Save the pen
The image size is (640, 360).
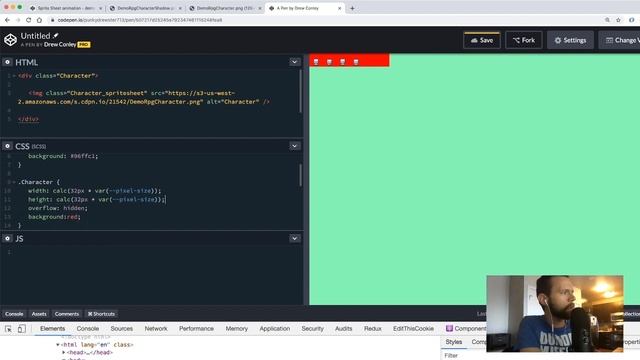pos(482,40)
